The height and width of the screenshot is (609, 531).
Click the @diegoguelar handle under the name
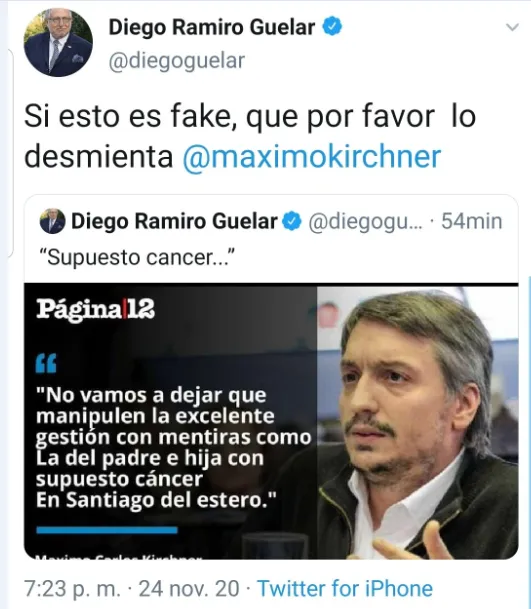click(x=177, y=61)
